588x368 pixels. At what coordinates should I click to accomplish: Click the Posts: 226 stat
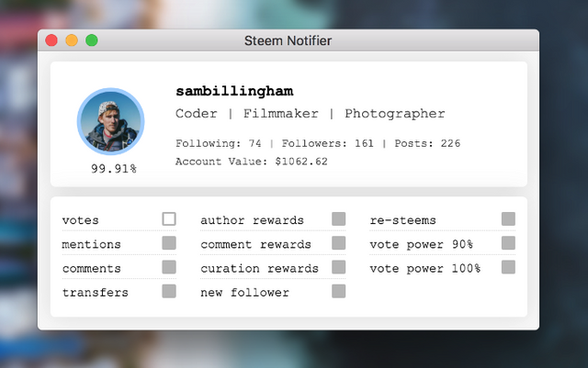427,143
